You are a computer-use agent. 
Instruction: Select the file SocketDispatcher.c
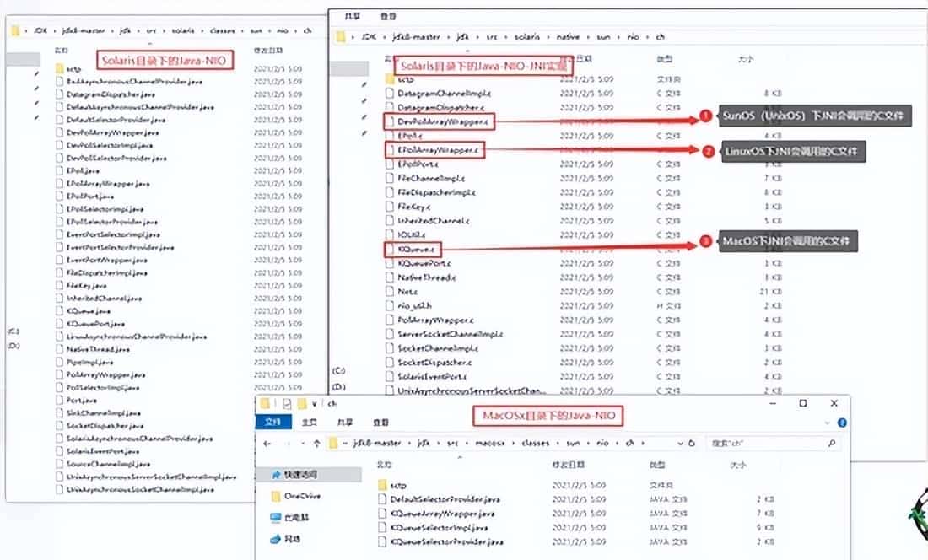[x=434, y=363]
